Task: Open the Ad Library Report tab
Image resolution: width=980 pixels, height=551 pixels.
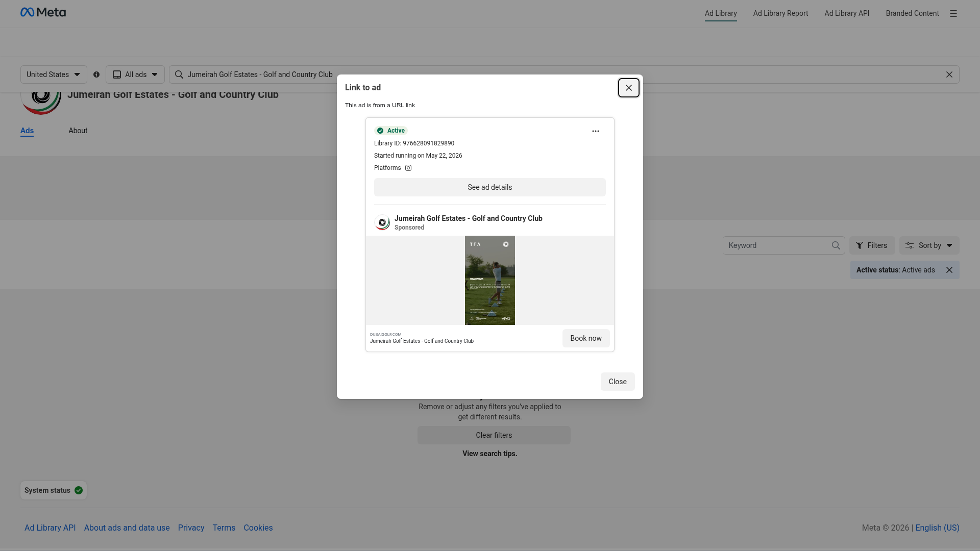Action: point(780,13)
